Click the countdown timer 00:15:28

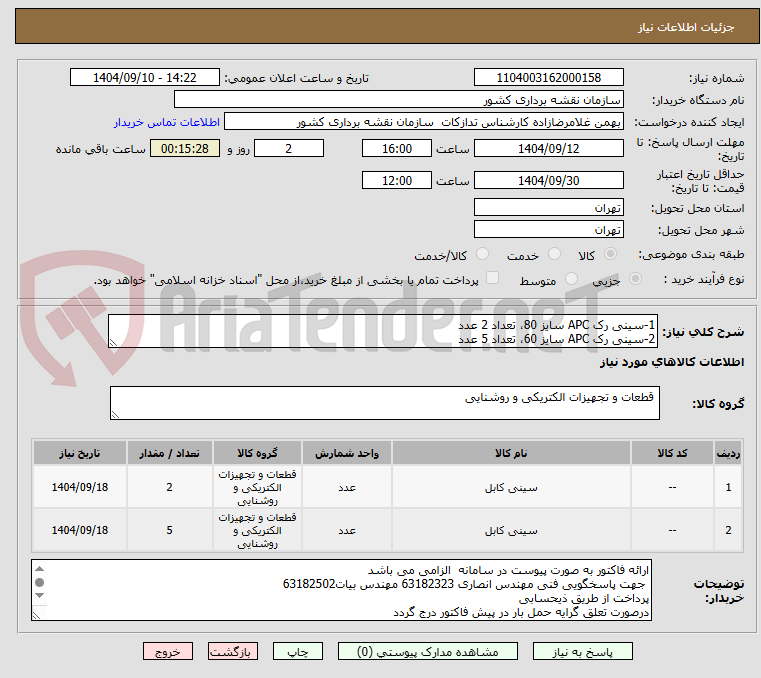point(185,148)
